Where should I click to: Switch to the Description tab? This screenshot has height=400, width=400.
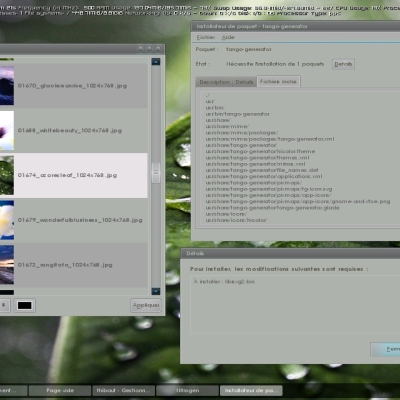pos(215,82)
